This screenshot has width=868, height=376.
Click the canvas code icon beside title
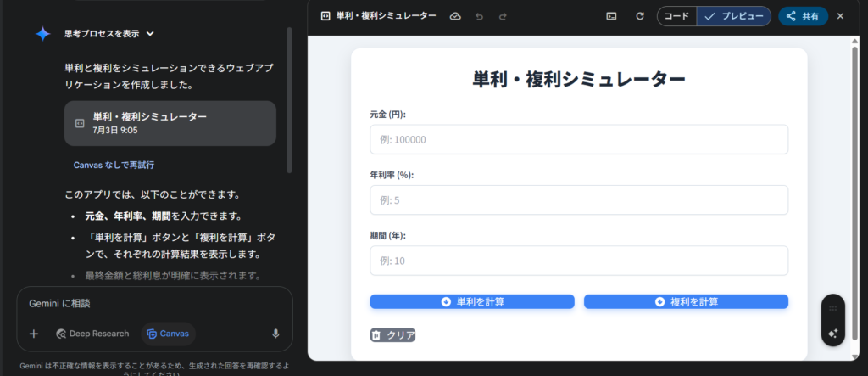pos(325,16)
